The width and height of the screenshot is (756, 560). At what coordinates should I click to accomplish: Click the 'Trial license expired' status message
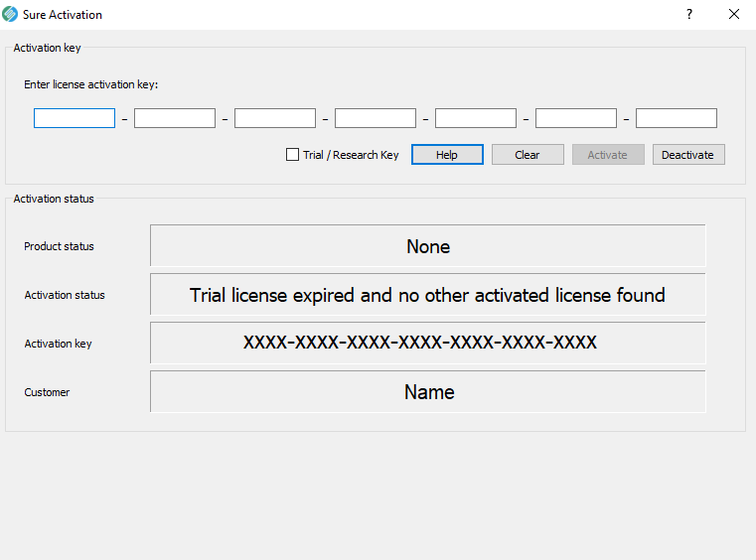click(427, 295)
